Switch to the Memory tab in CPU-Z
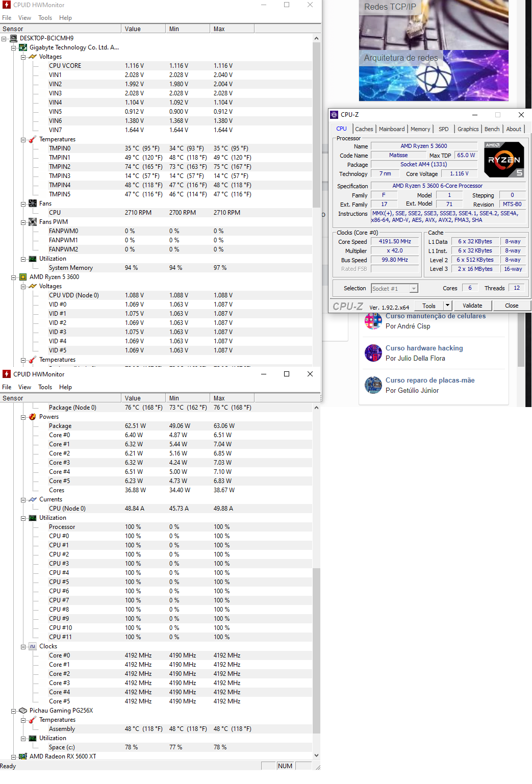 tap(420, 129)
